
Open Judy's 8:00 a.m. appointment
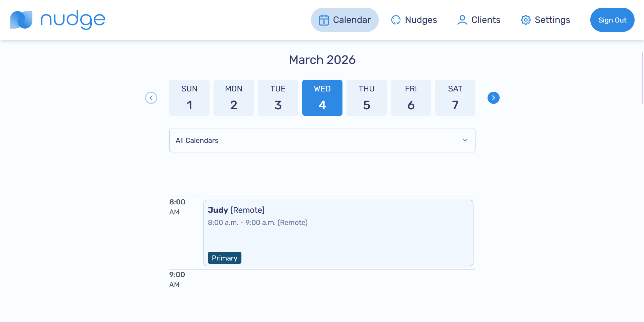tap(338, 233)
